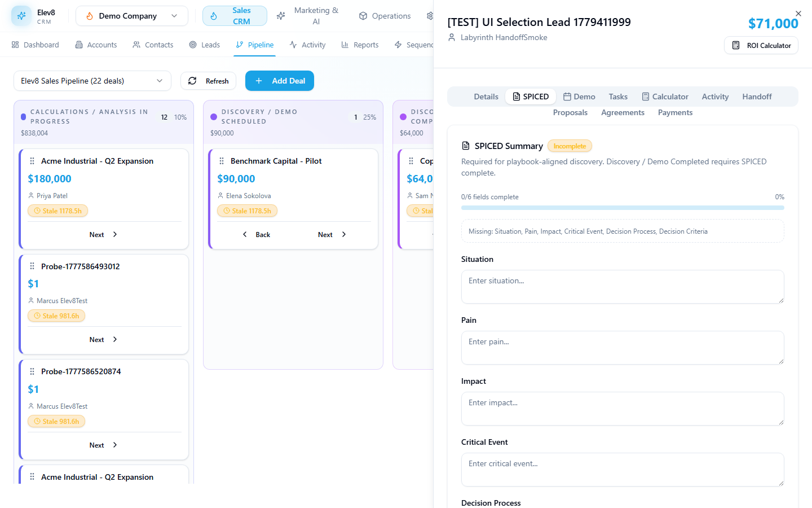Click the deal value $71,000
The width and height of the screenshot is (812, 508).
(x=773, y=24)
